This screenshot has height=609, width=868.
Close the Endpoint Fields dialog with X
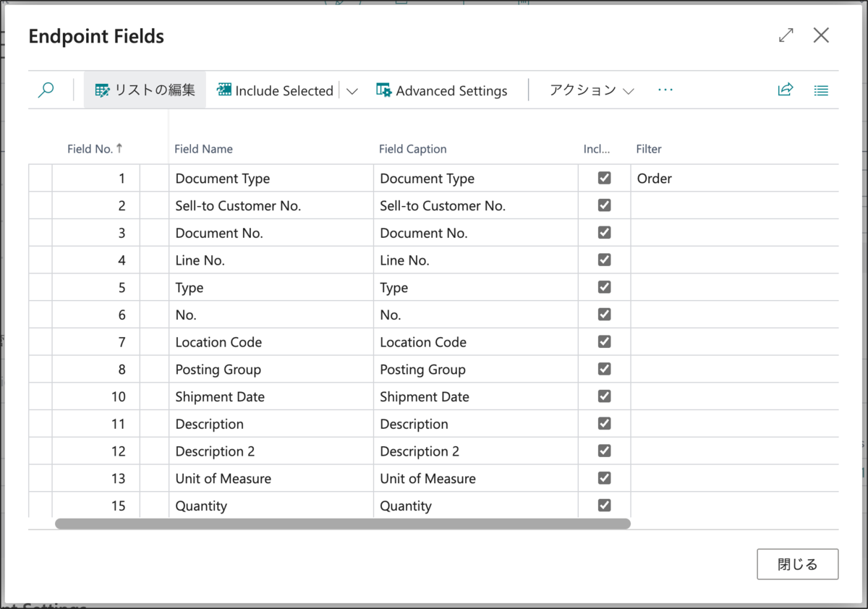coord(821,35)
